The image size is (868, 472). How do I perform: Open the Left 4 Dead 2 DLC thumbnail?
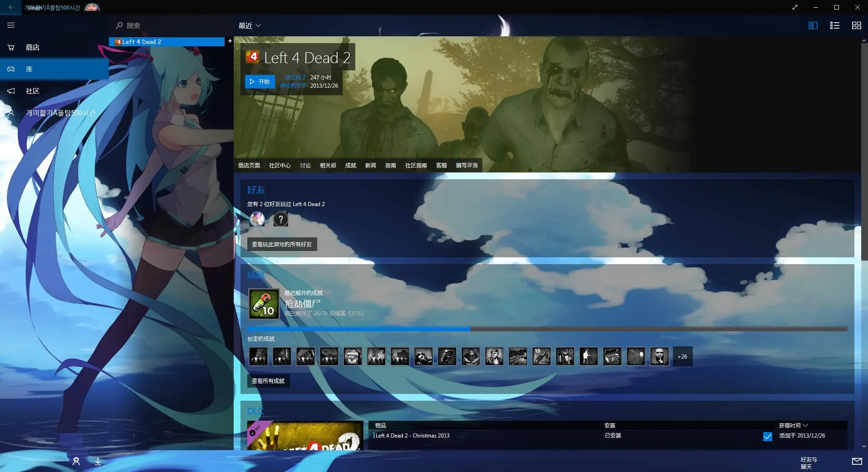coord(305,436)
